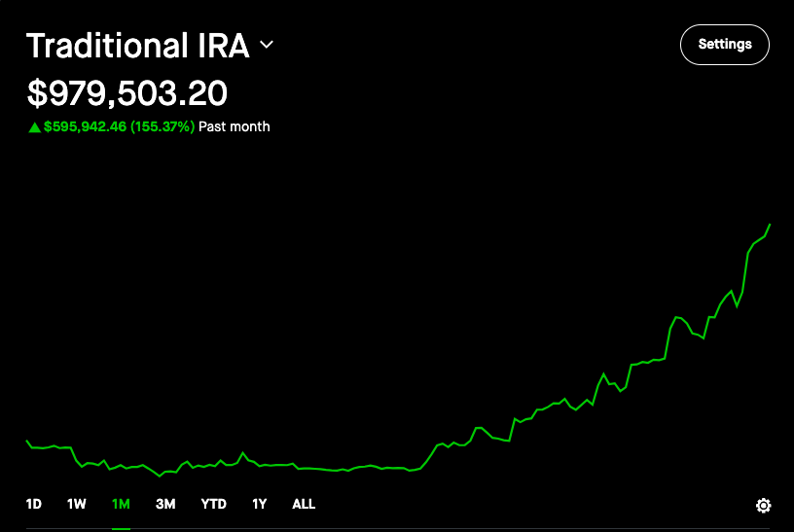Select the 1M time range tab
This screenshot has height=532, width=794.
121,504
